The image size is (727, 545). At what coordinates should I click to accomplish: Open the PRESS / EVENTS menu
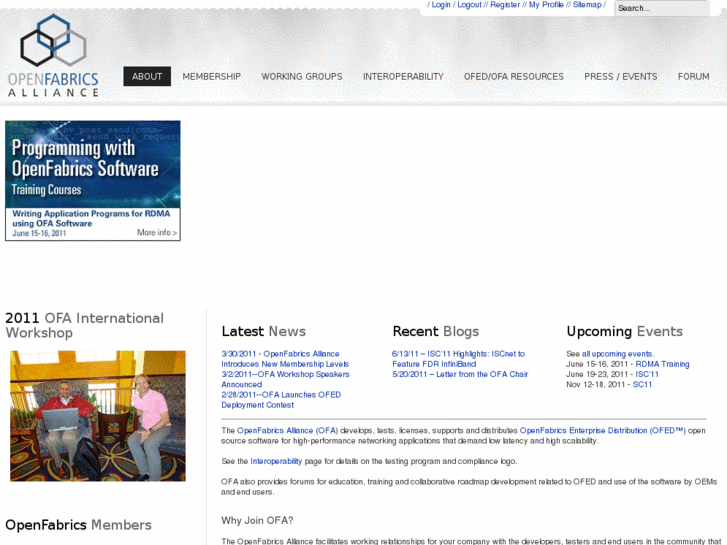(x=620, y=76)
